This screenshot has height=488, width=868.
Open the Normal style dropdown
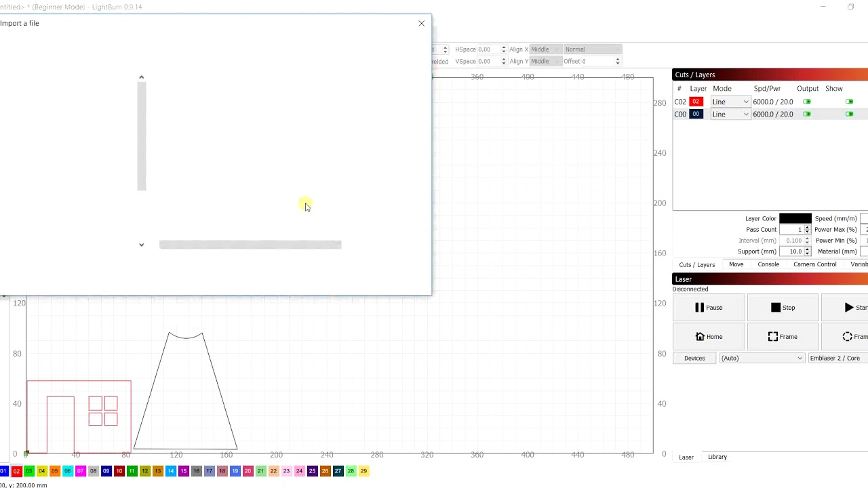[593, 49]
